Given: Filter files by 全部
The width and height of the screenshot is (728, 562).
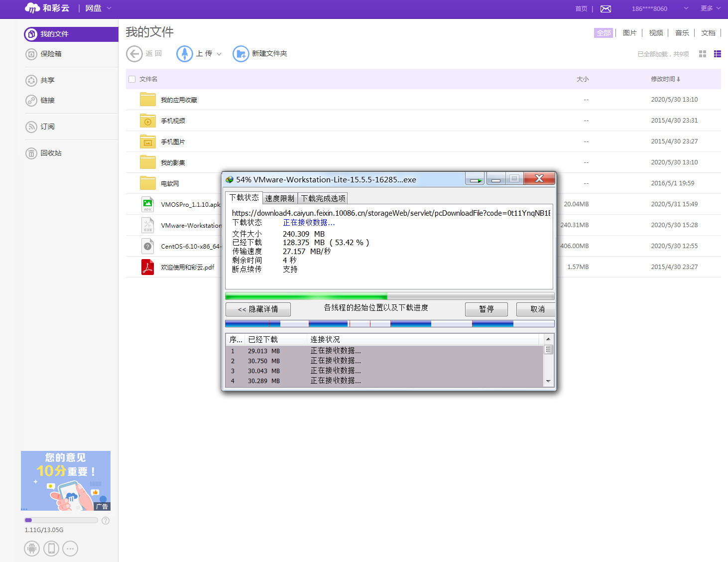Looking at the screenshot, I should 604,33.
